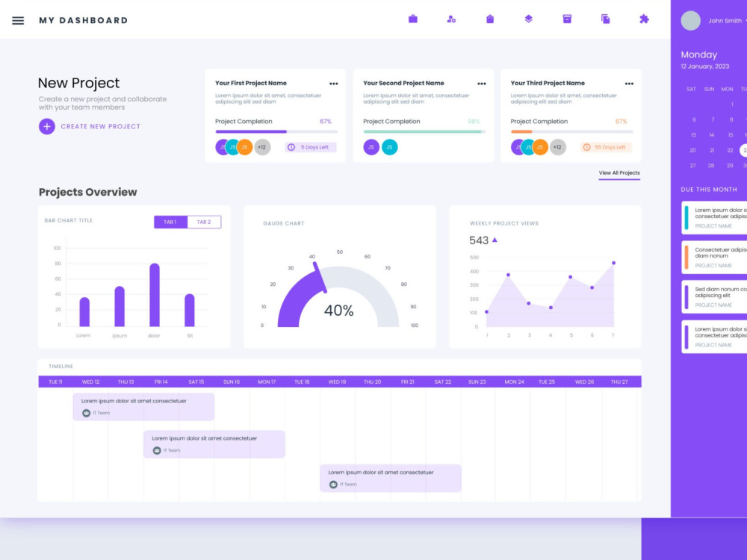
Task: Open options menu on Your Third Project Name
Action: [x=629, y=84]
